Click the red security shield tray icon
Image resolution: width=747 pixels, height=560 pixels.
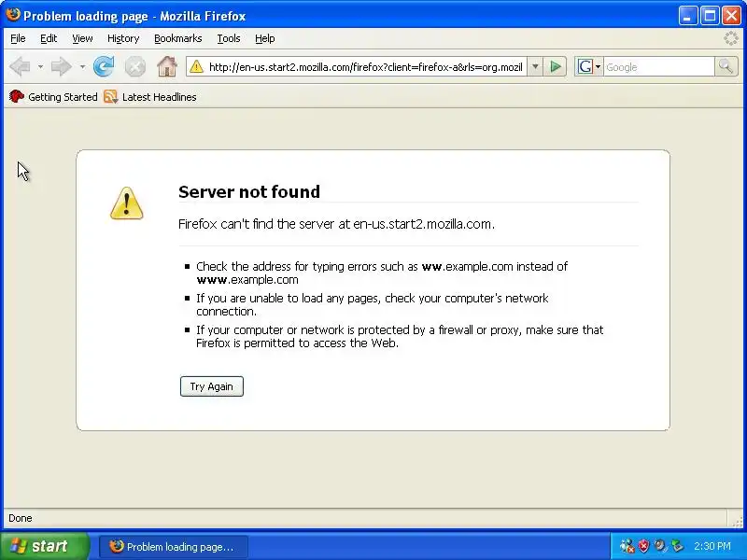click(x=643, y=546)
